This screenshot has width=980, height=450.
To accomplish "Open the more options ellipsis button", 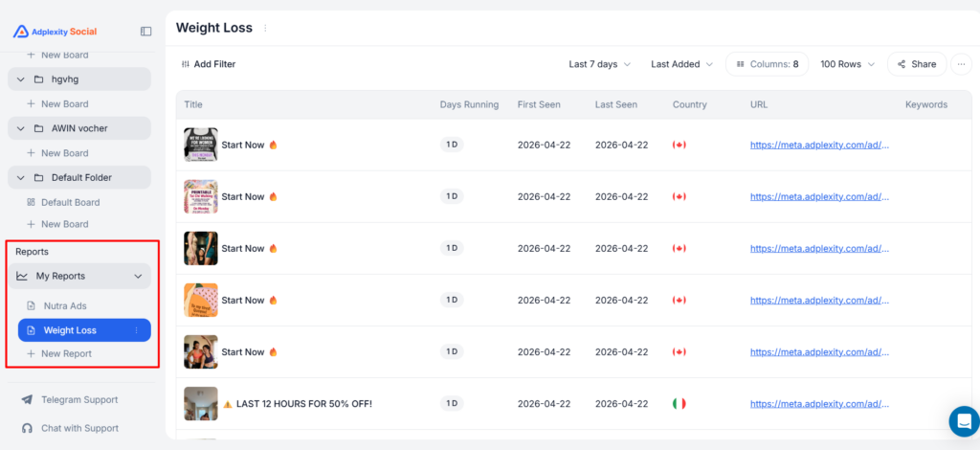I will tap(961, 64).
